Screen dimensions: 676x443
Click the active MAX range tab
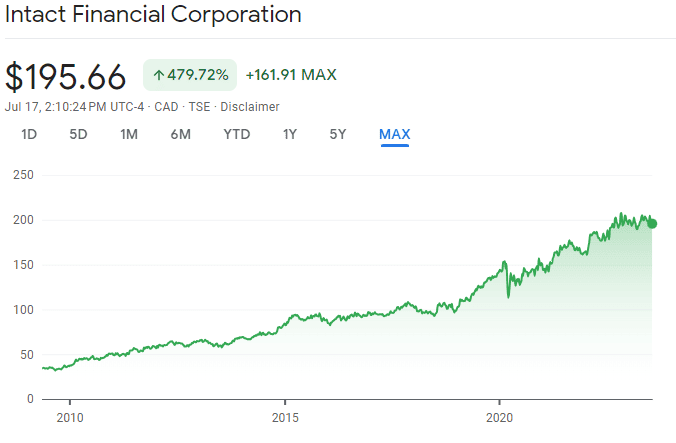[x=394, y=134]
